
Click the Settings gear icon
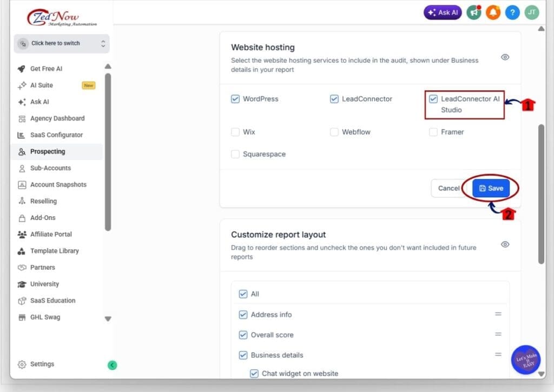22,364
